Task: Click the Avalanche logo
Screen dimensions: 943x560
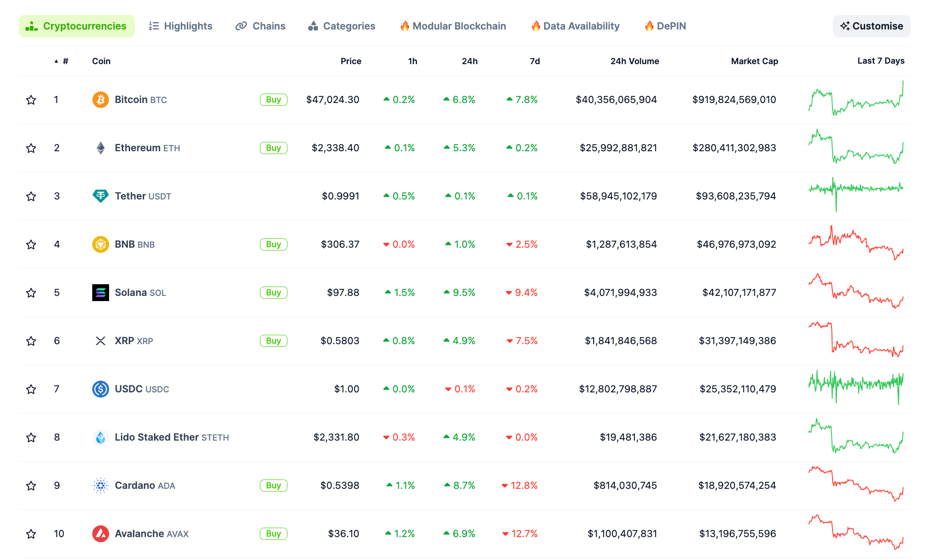Action: [x=100, y=534]
